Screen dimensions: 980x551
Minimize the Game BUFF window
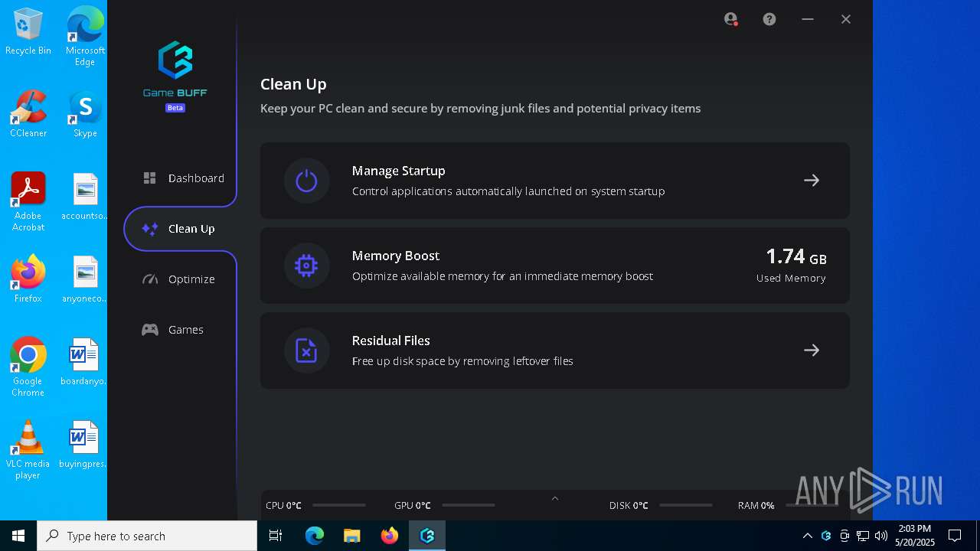[808, 19]
